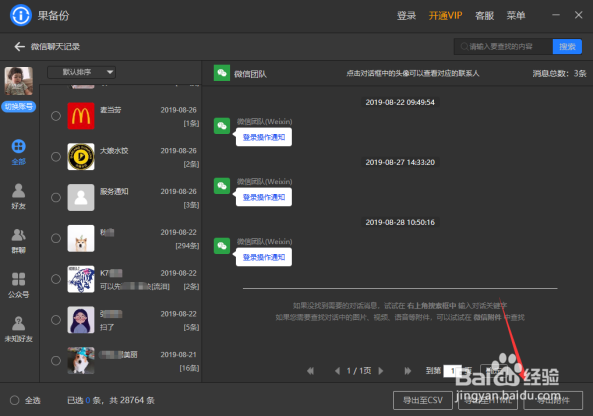The width and height of the screenshot is (593, 416).
Task: Minimize the 果备份 window
Action: click(556, 15)
